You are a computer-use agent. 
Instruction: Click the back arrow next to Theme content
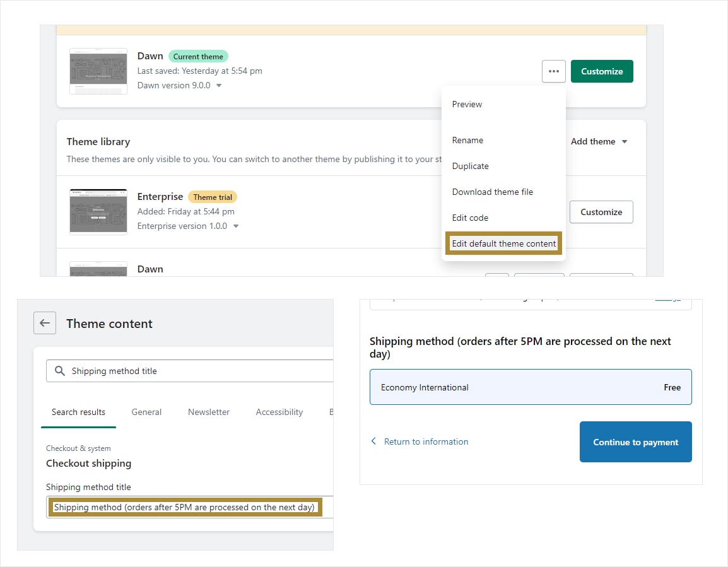click(x=45, y=323)
